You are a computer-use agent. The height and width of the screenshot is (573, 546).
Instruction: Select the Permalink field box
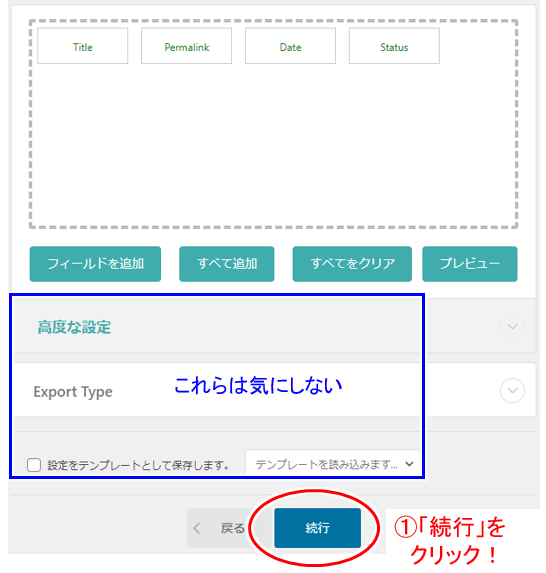(186, 46)
